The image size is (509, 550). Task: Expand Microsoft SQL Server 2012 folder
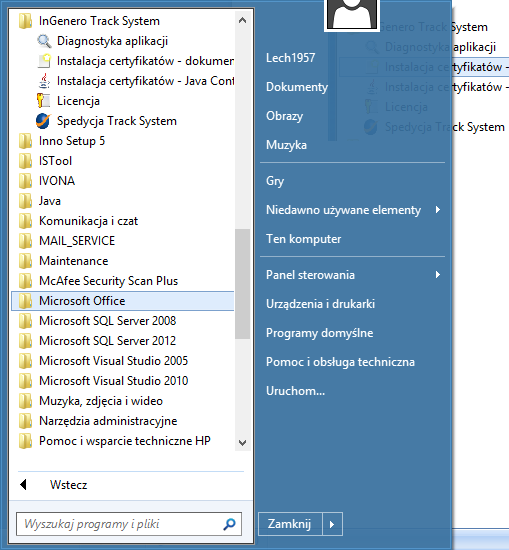pos(123,341)
